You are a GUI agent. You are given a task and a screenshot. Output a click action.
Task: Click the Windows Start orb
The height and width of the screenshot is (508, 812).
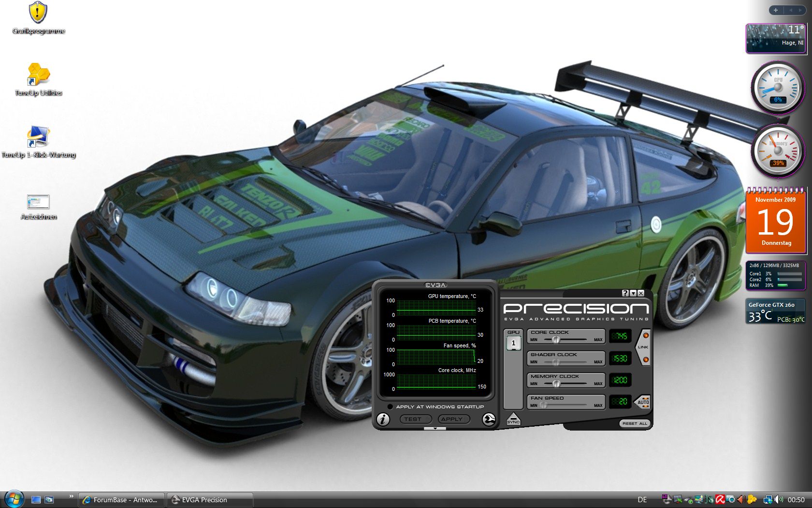click(14, 499)
